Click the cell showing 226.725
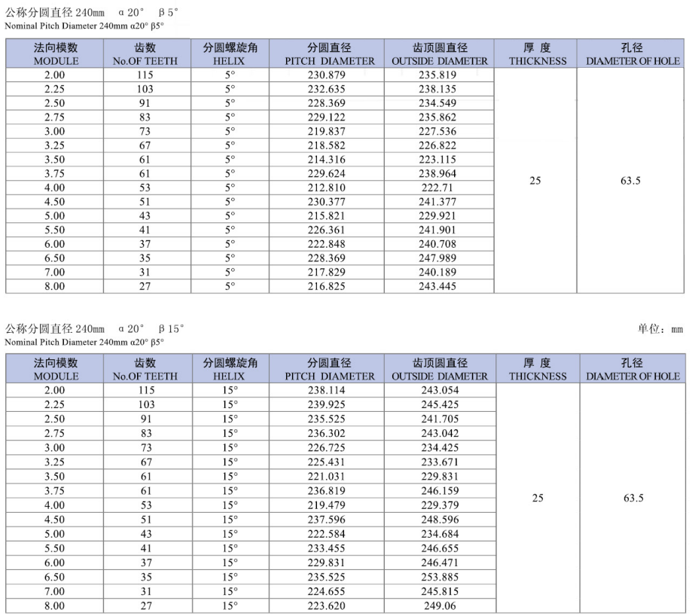The width and height of the screenshot is (692, 616). 329,447
